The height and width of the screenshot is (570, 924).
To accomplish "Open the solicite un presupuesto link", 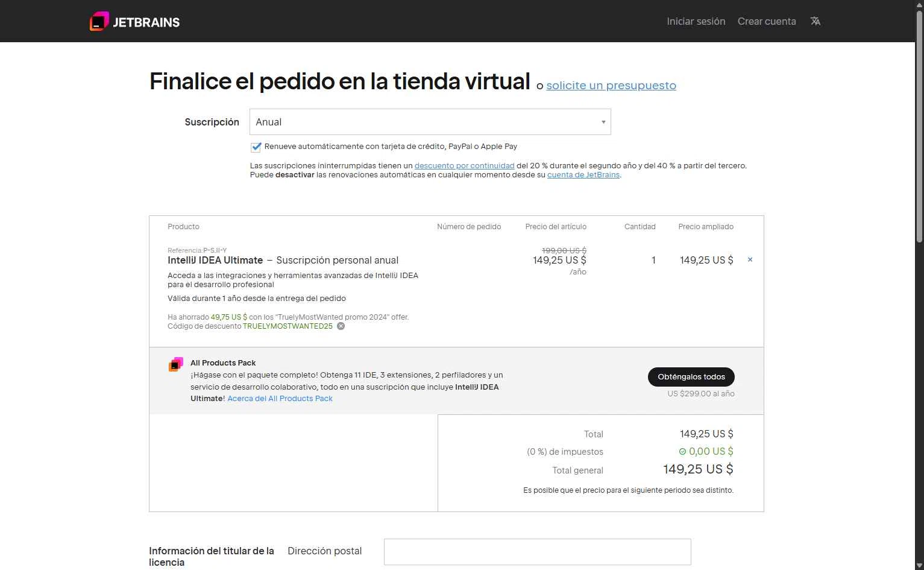I will coord(611,86).
